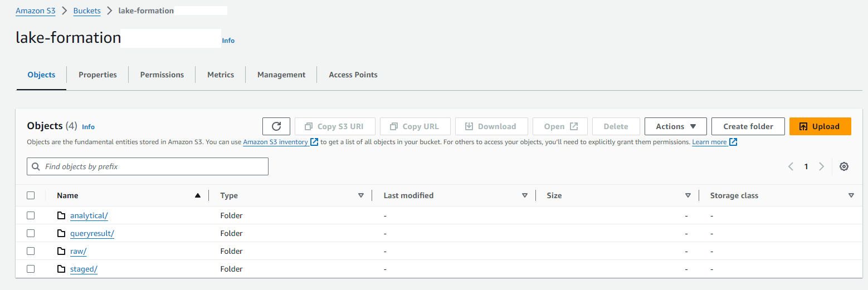
Task: Click the Type cell in analytical/ row
Action: (x=231, y=215)
